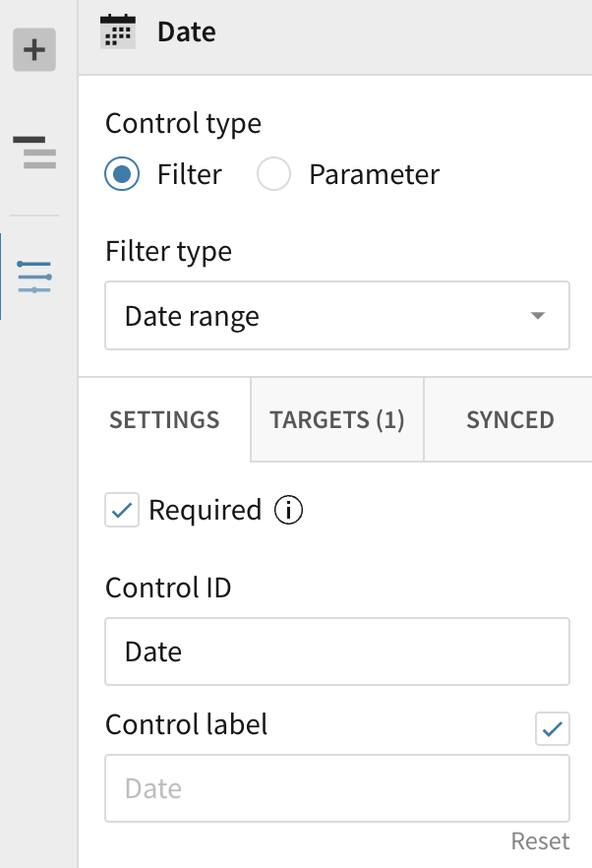Switch to the Settings tab
The image size is (592, 868).
pos(164,419)
